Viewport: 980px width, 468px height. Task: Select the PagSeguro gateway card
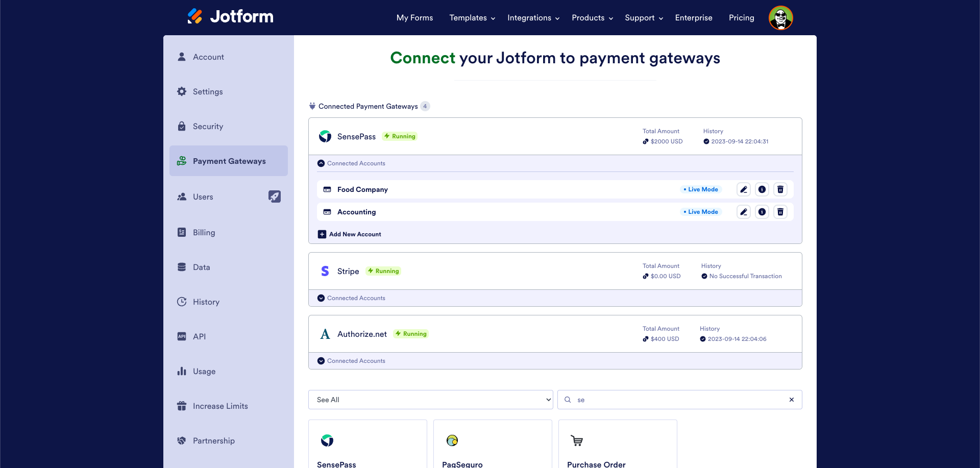tap(493, 444)
